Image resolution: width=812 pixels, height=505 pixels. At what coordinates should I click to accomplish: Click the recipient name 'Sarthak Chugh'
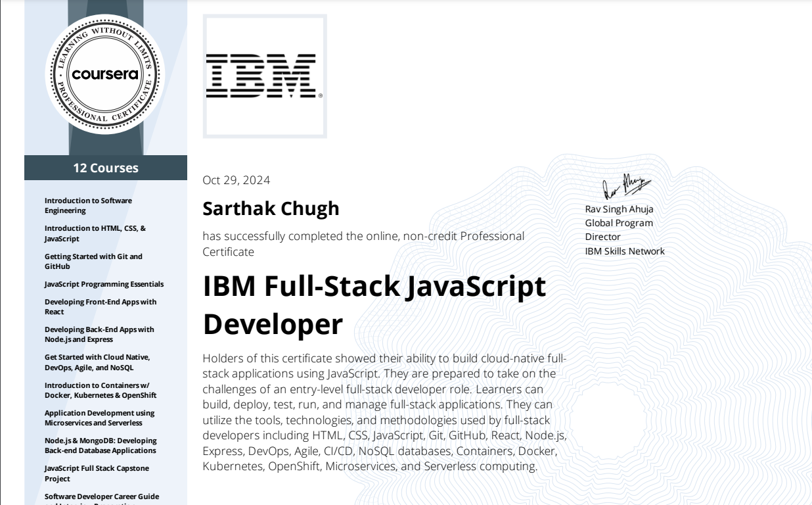pyautogui.click(x=271, y=208)
